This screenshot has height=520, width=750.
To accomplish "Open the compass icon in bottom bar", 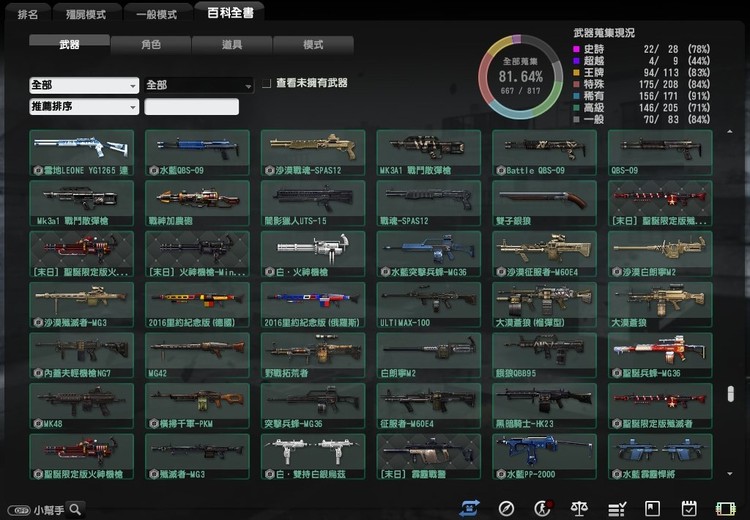I will pyautogui.click(x=506, y=509).
